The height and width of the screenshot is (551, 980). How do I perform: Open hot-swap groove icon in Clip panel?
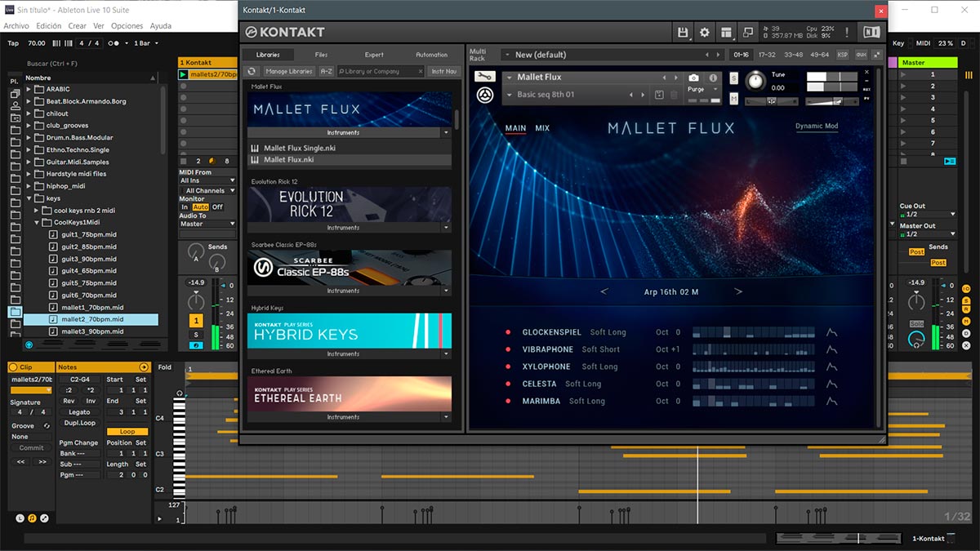coord(47,425)
